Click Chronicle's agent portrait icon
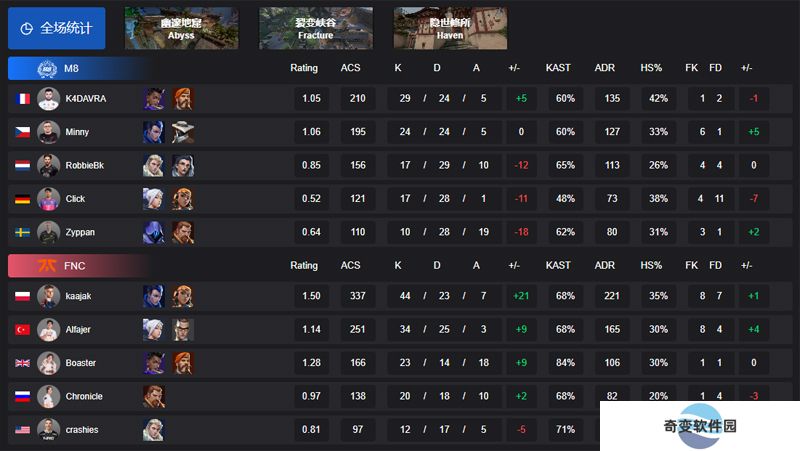The image size is (800, 451). point(154,396)
